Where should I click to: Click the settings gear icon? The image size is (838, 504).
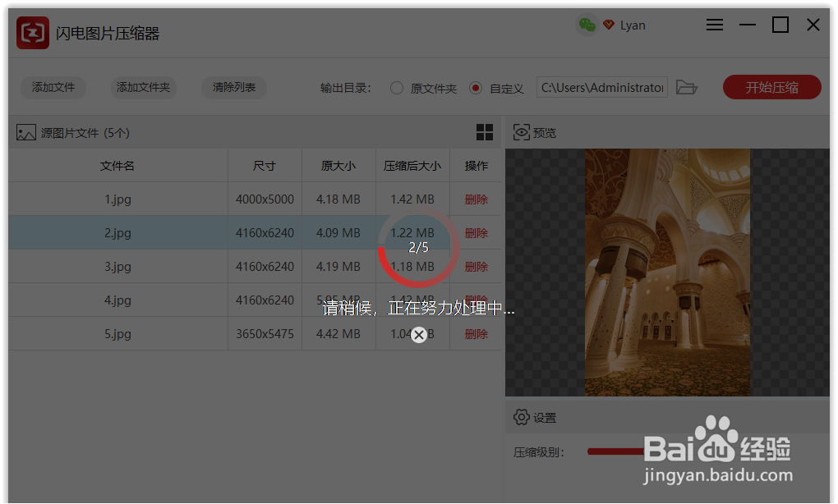pyautogui.click(x=521, y=417)
